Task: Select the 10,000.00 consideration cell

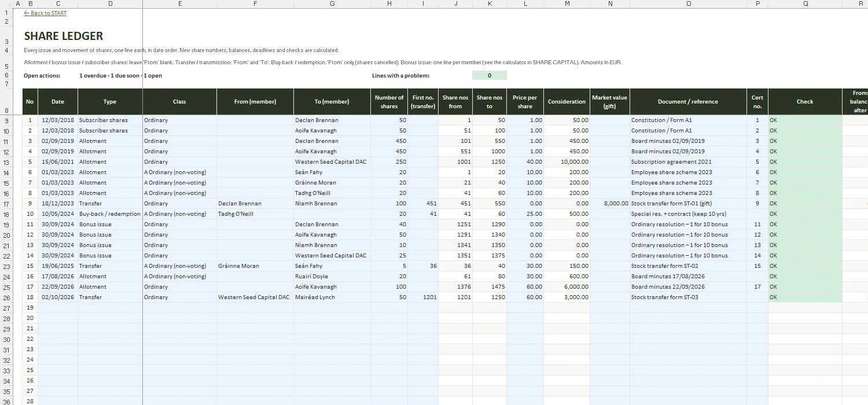Action: 567,162
